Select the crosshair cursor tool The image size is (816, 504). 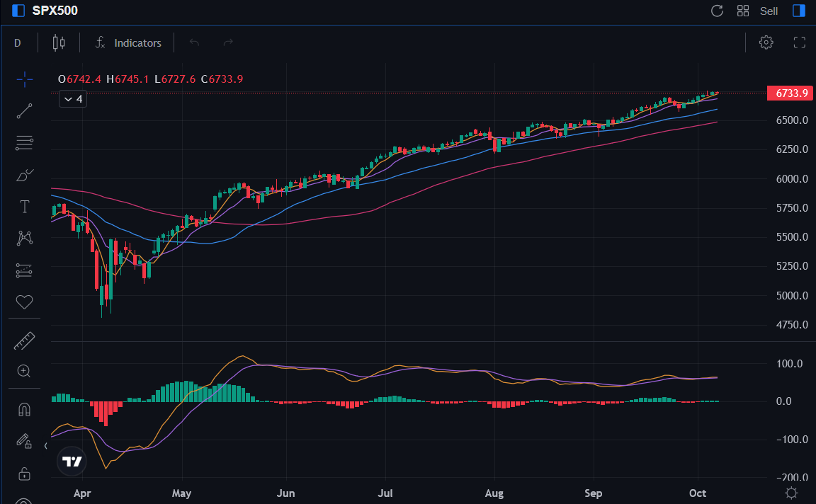pyautogui.click(x=24, y=79)
